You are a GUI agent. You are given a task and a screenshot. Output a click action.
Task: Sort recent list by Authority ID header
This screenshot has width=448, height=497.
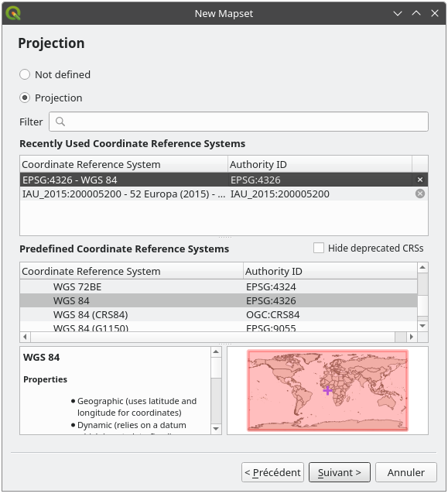point(320,164)
